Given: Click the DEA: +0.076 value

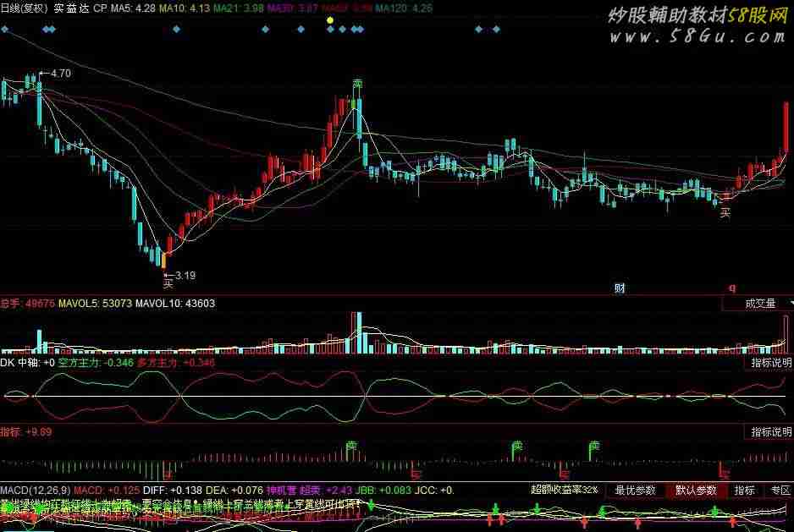Looking at the screenshot, I should pos(234,491).
